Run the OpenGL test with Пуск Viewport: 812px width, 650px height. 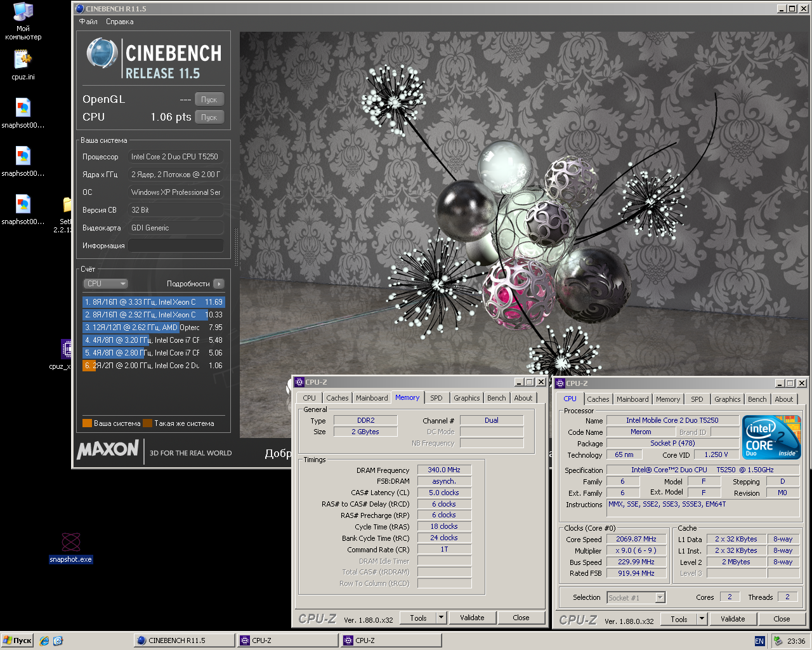coord(209,100)
